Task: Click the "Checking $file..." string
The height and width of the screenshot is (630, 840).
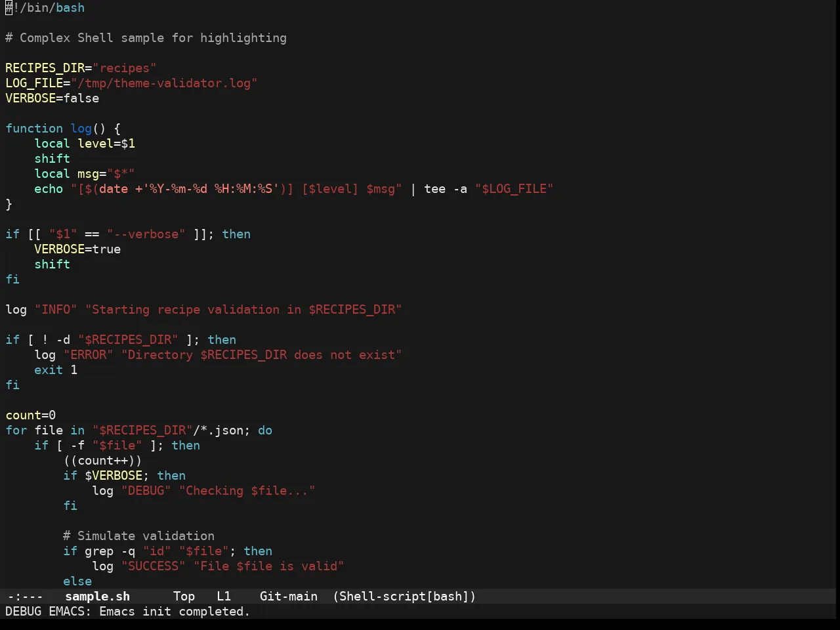Action: [247, 491]
